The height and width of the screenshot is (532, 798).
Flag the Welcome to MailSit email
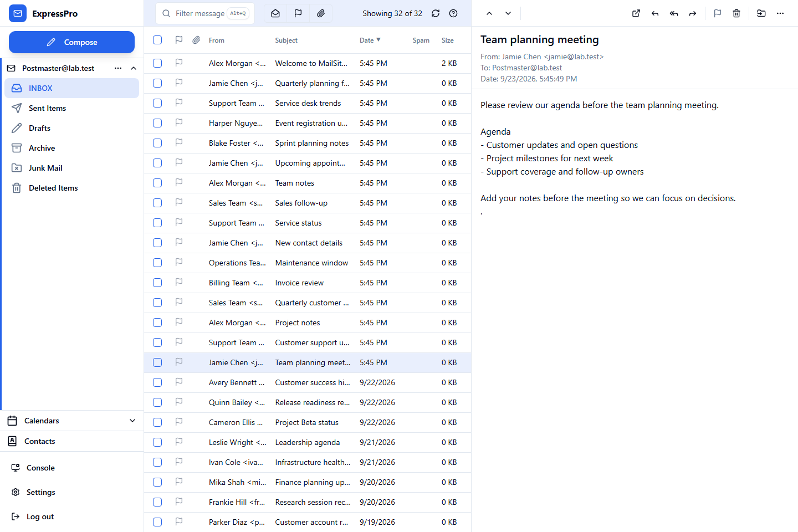click(179, 63)
